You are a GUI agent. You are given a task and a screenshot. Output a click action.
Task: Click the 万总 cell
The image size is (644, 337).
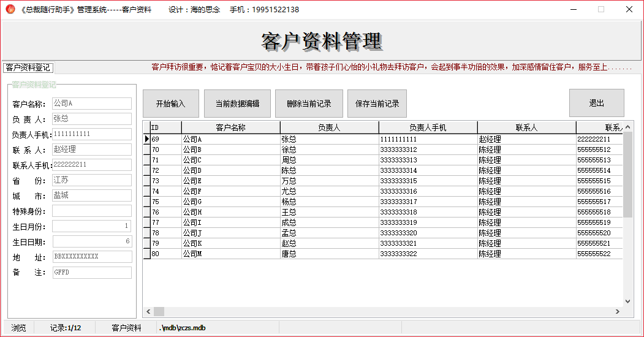tap(330, 181)
